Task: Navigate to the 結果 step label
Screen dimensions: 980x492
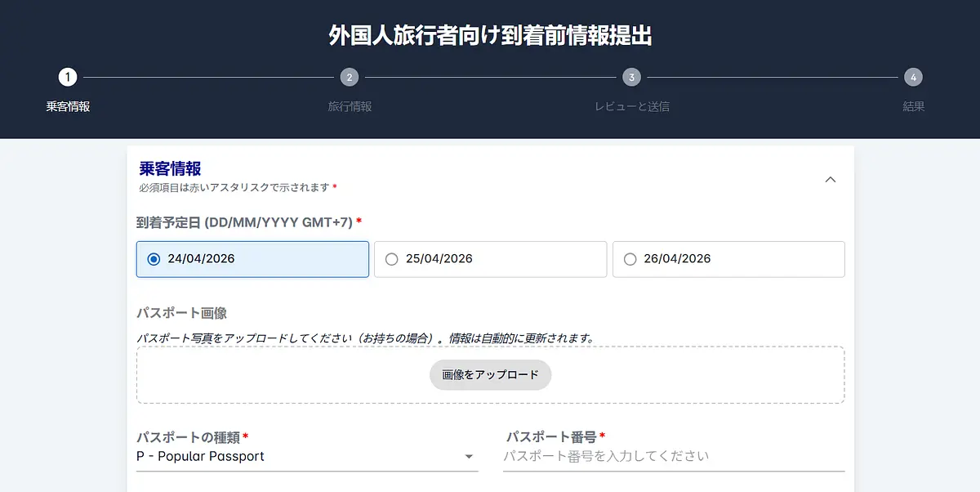Action: click(x=912, y=106)
